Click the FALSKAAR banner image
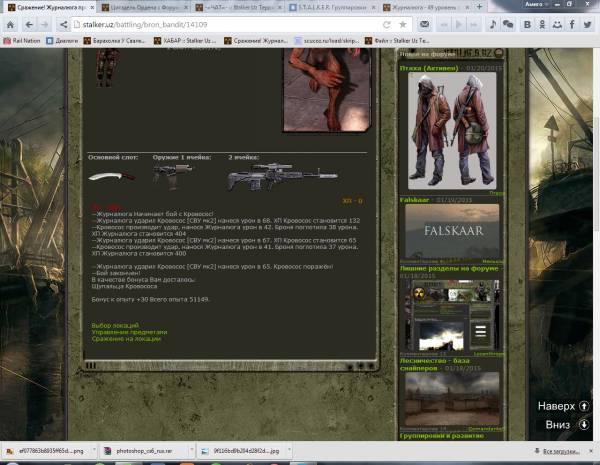Screen dimensions: 600x465 pos(452,231)
